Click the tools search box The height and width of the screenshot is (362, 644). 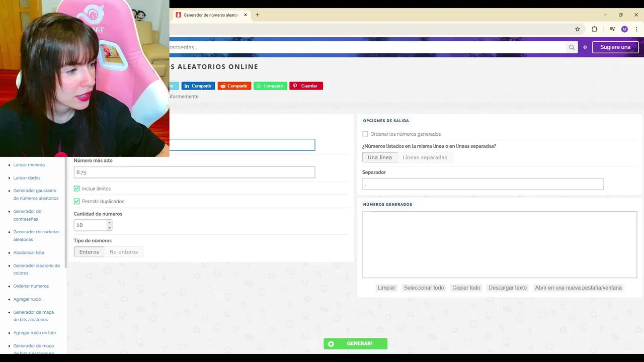click(x=368, y=47)
